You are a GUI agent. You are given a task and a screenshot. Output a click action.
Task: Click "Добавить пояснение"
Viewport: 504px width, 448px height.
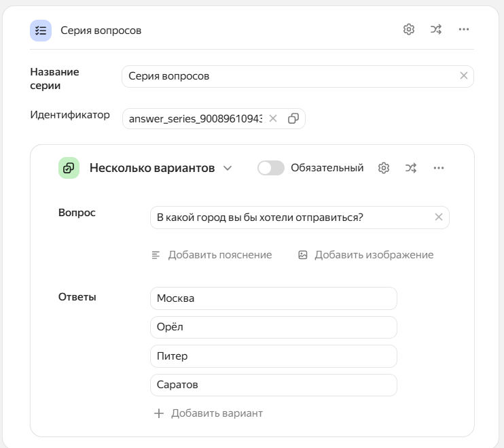coord(212,255)
